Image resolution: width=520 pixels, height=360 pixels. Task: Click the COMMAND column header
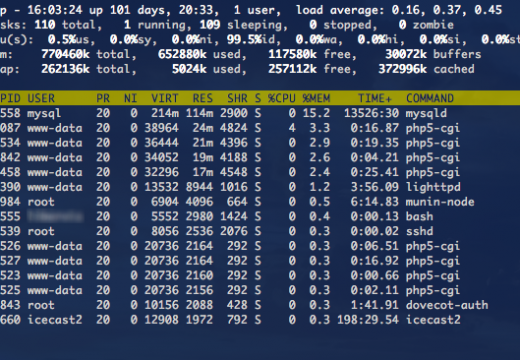click(x=430, y=98)
